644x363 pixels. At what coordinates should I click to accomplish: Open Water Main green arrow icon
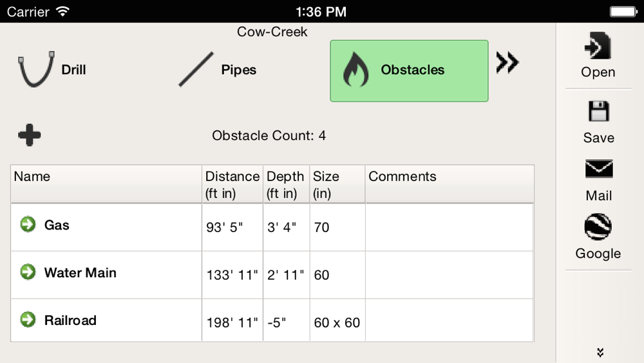click(x=28, y=271)
